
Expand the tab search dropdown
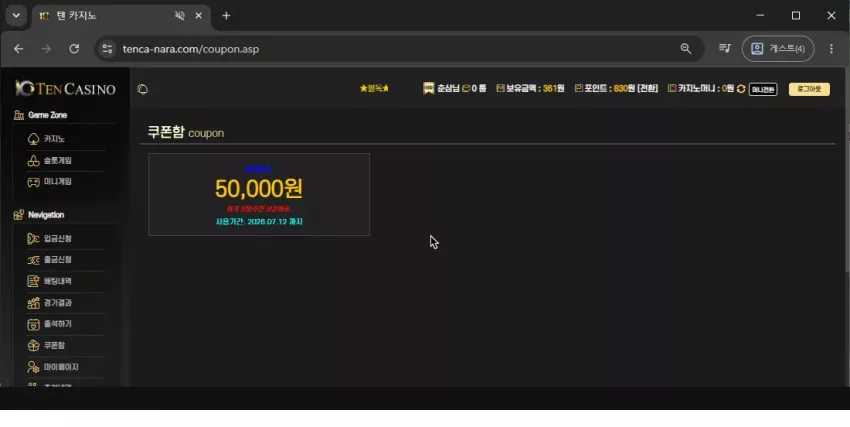pyautogui.click(x=16, y=16)
